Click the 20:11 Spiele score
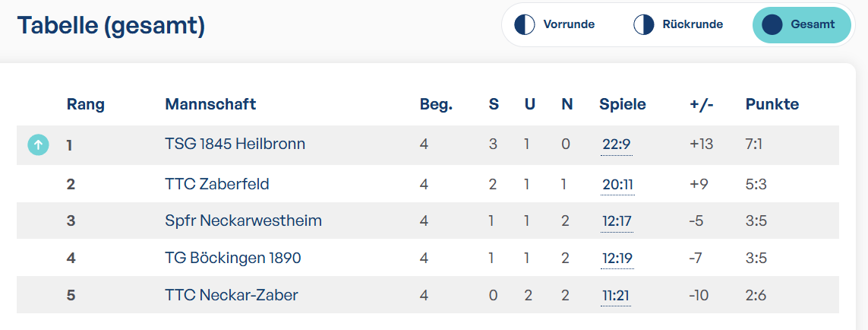 tap(617, 184)
